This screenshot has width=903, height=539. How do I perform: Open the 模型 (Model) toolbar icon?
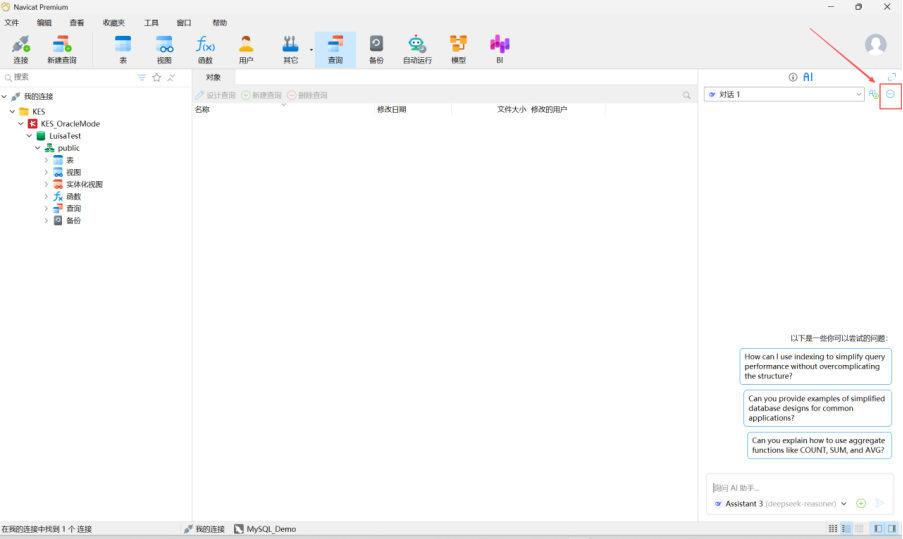click(458, 49)
